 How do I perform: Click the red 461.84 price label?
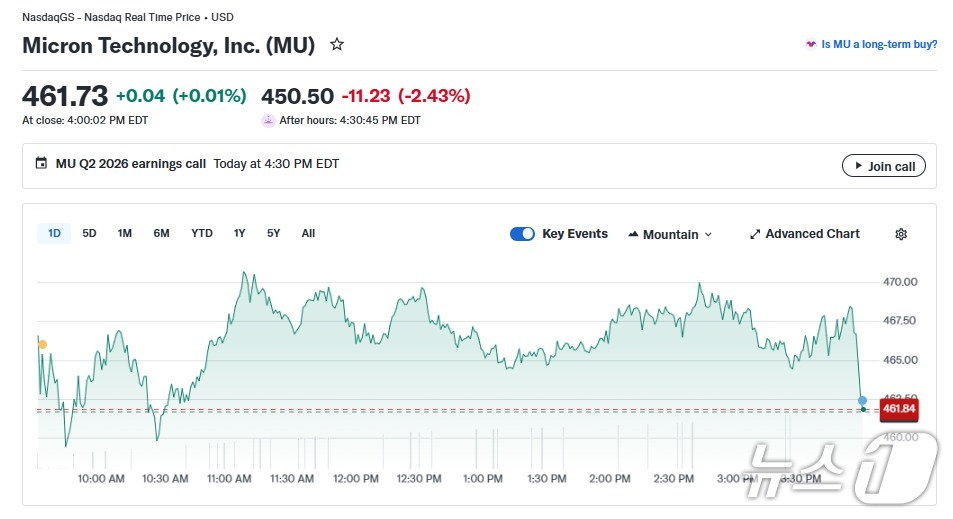[898, 409]
